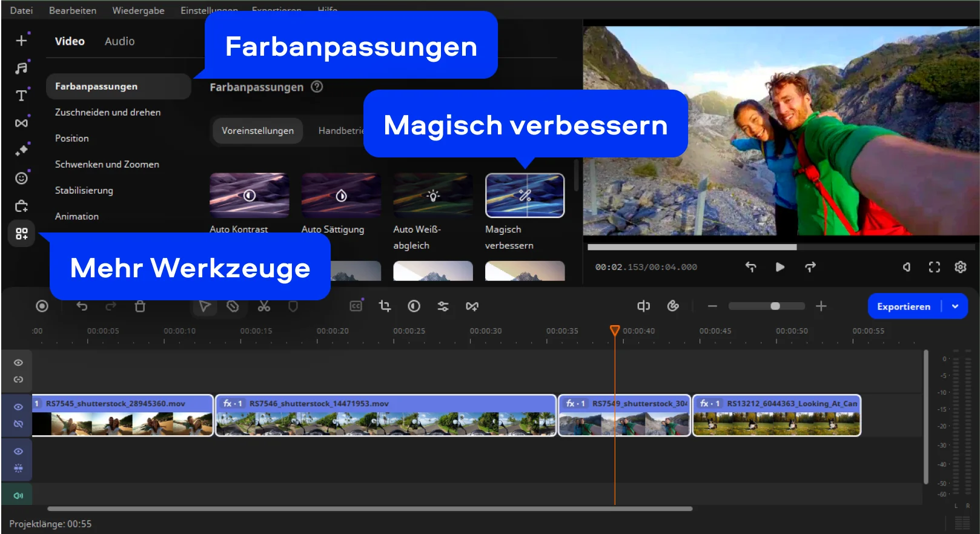The image size is (980, 534).
Task: Open the effects sparkle icon in sidebar
Action: pos(21,150)
